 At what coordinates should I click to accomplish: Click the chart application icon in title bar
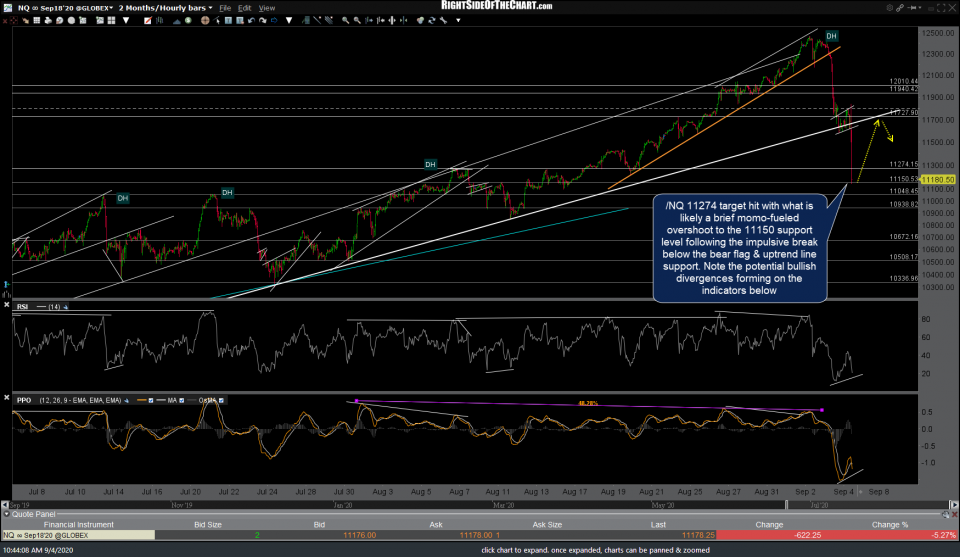(x=7, y=8)
